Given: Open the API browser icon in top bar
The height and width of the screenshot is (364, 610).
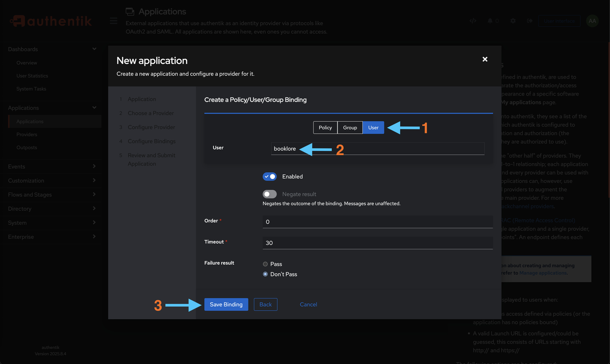Looking at the screenshot, I should coord(473,20).
